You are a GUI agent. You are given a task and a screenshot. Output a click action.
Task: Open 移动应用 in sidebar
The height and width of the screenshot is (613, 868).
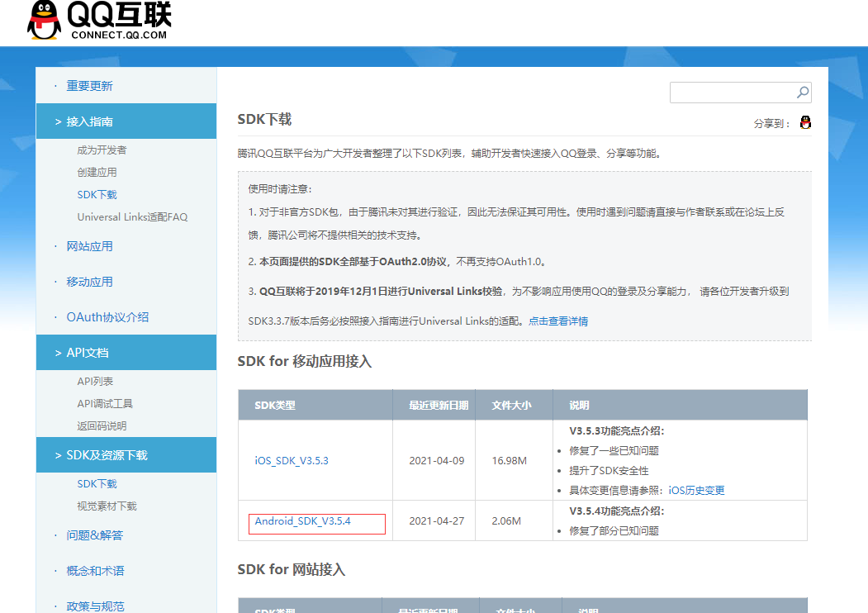(89, 282)
